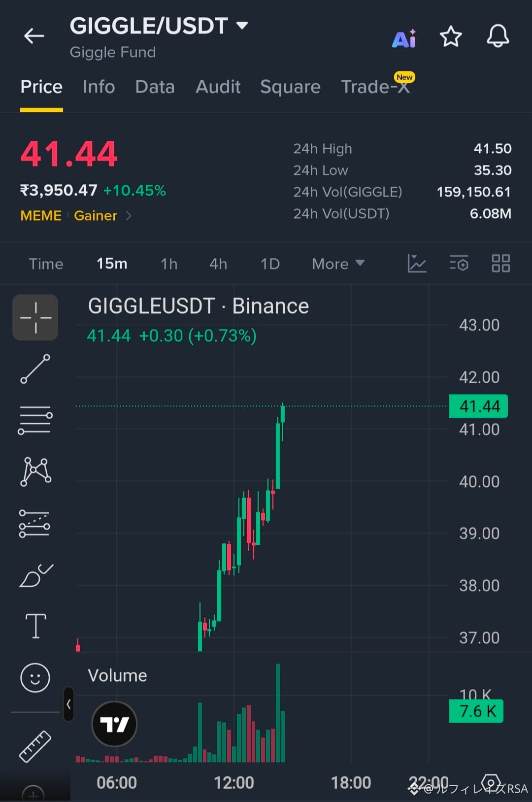Click the 12:00 time axis label

pos(234,782)
